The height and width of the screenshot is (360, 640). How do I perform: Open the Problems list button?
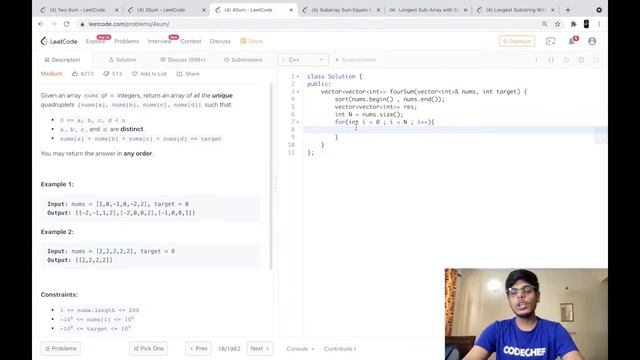(x=60, y=349)
